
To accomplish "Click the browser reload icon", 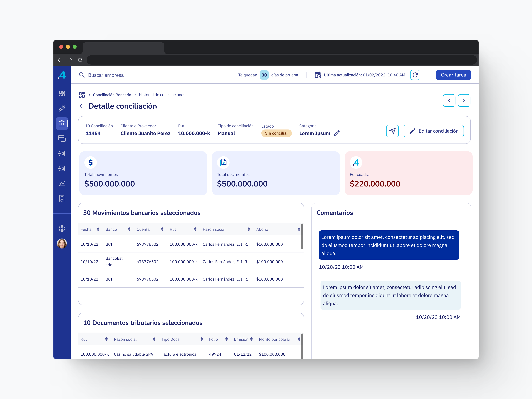I will 80,60.
